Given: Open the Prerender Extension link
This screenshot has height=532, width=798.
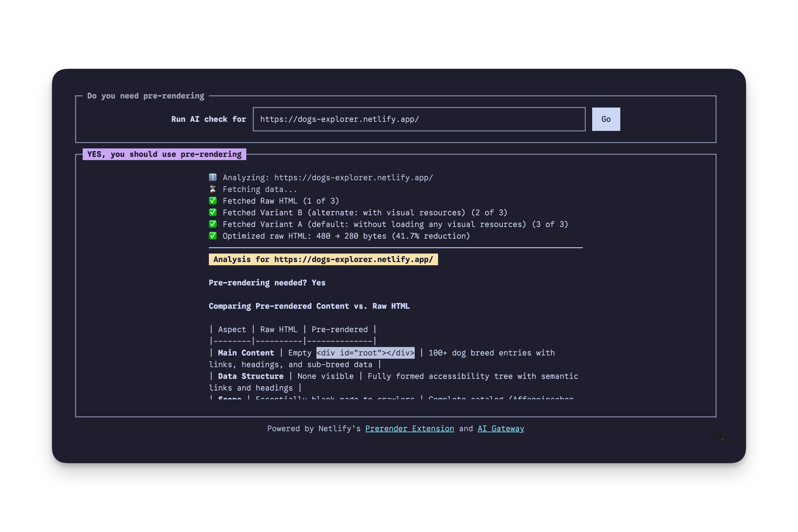Looking at the screenshot, I should [x=409, y=429].
